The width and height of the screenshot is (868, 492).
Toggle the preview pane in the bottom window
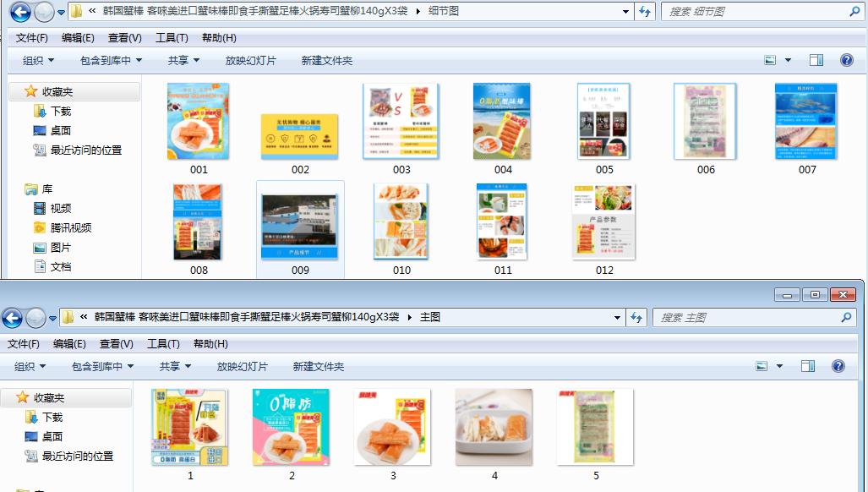pyautogui.click(x=808, y=366)
